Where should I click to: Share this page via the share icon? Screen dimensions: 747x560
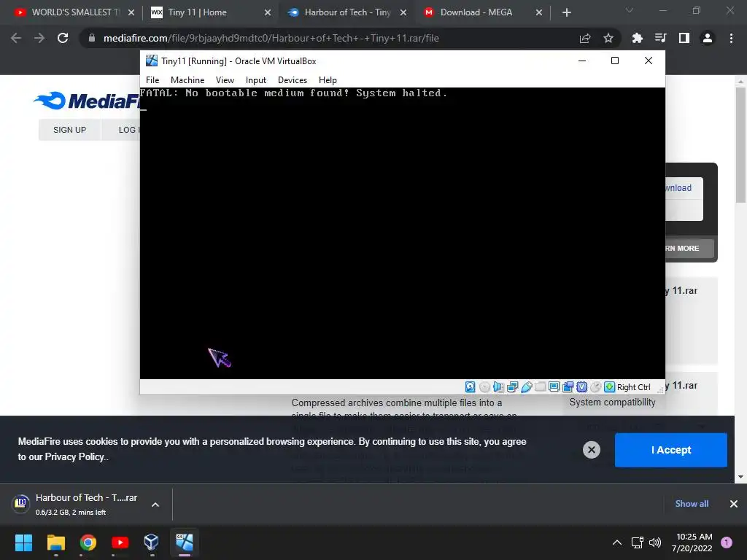585,38
